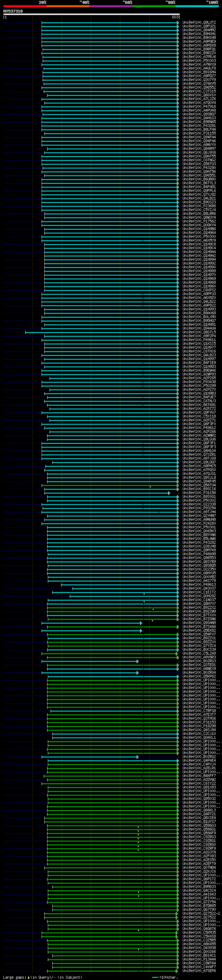
Task: Click the query name AV537318
Action: pyautogui.click(x=13, y=11)
